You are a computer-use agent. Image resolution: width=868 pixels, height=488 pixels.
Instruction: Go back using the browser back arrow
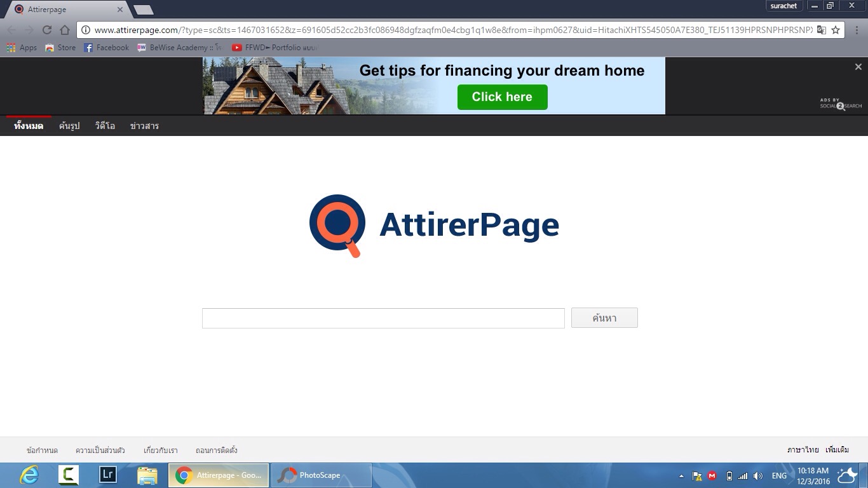[x=11, y=30]
